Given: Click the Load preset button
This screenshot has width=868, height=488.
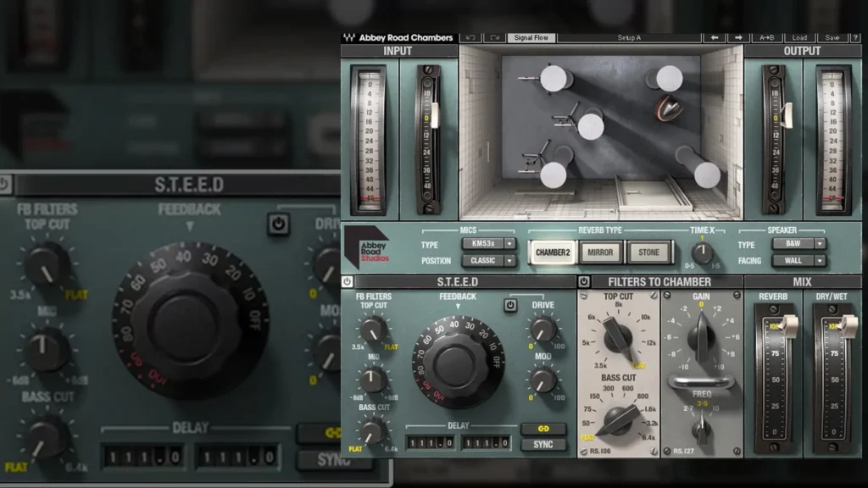Looking at the screenshot, I should [799, 37].
